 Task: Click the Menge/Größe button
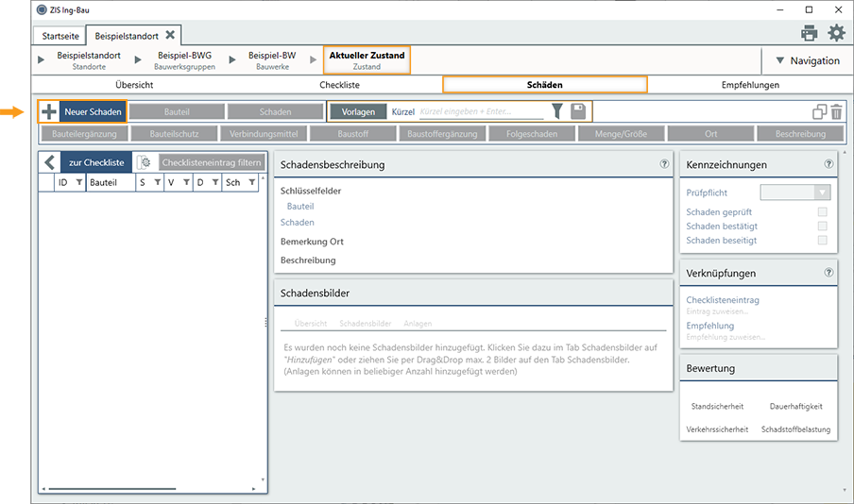(621, 133)
